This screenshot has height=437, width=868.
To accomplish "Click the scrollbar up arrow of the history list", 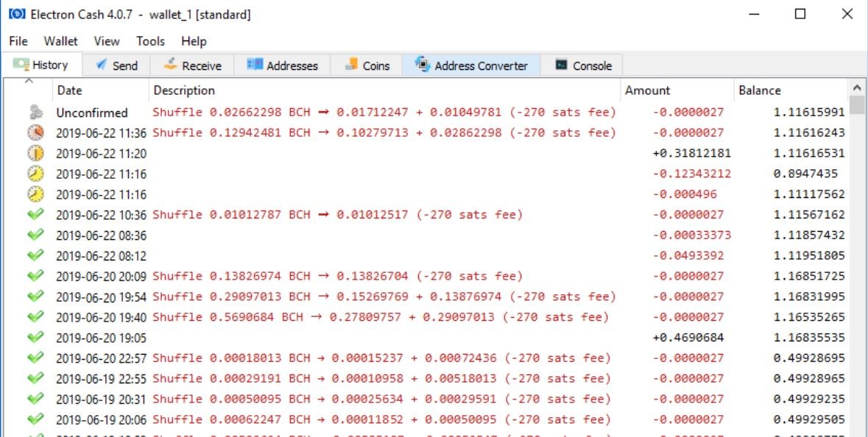I will point(856,88).
